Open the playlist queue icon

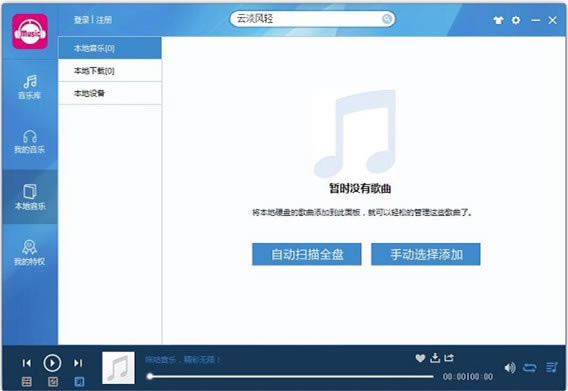coord(552,368)
